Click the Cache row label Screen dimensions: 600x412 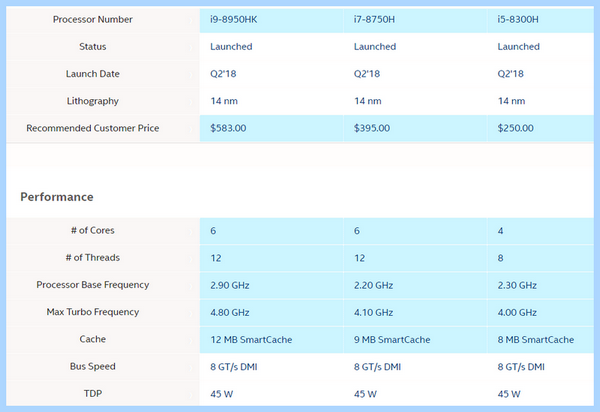[x=93, y=339]
